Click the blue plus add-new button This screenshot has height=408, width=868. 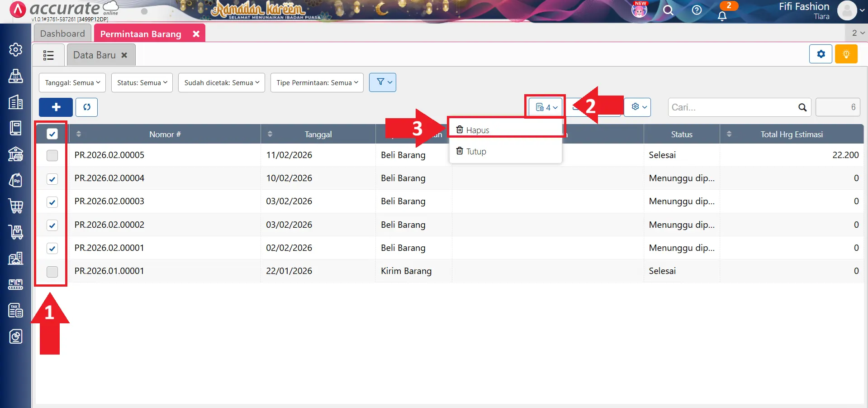coord(56,107)
